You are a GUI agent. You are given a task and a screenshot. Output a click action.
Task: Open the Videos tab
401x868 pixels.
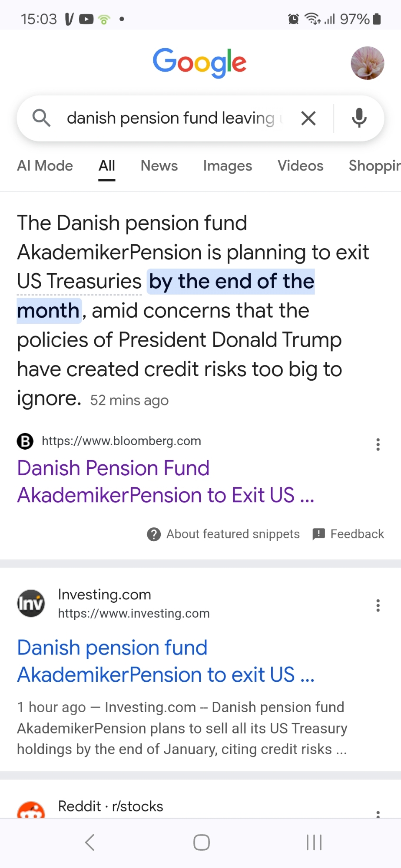[x=300, y=166]
